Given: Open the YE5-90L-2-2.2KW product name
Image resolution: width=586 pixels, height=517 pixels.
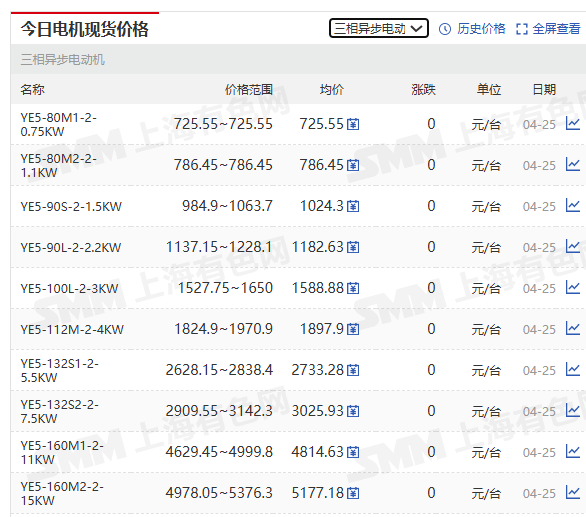Looking at the screenshot, I should 71,247.
